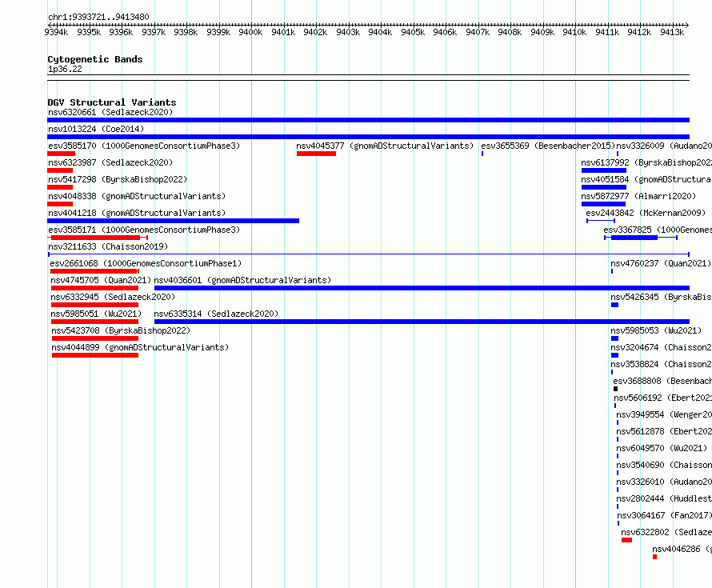The width and height of the screenshot is (712, 588).
Task: Click the chr1:9393721..9413480 coordinates text
Action: (98, 17)
